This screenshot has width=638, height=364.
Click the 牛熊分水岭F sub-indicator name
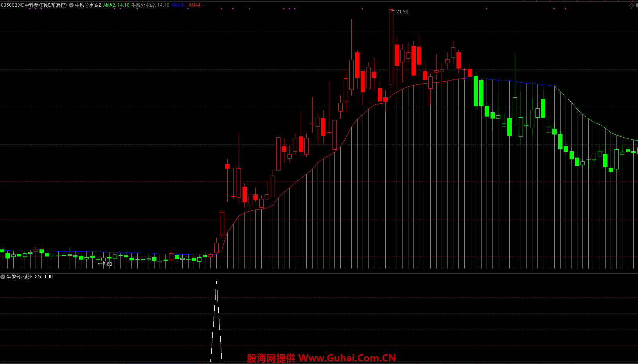(x=20, y=277)
